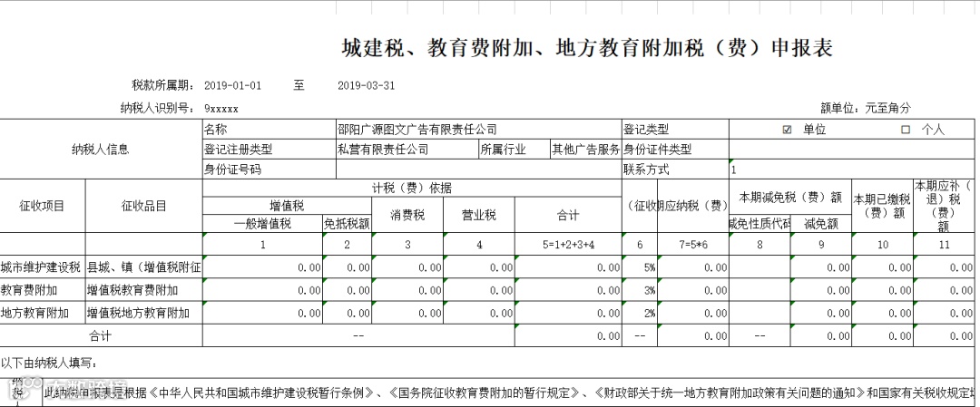Click 城市维护建设税 row 一般增值税 amount
Image resolution: width=980 pixels, height=407 pixels.
click(262, 267)
